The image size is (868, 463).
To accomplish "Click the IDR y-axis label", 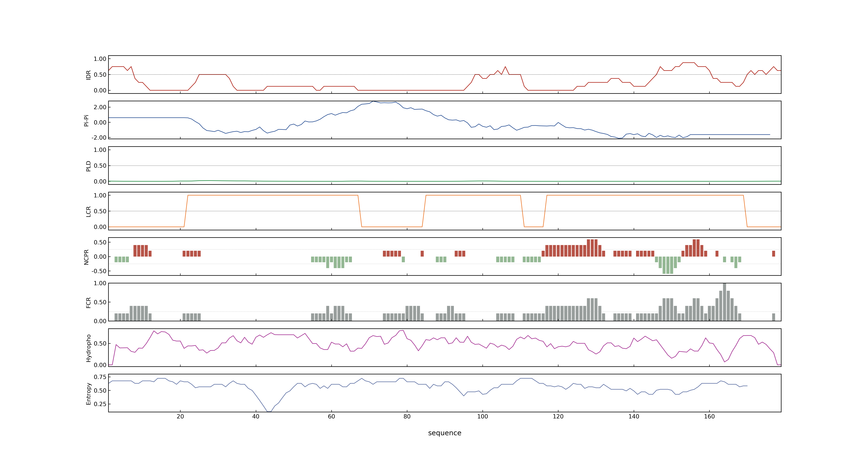I will pyautogui.click(x=88, y=75).
